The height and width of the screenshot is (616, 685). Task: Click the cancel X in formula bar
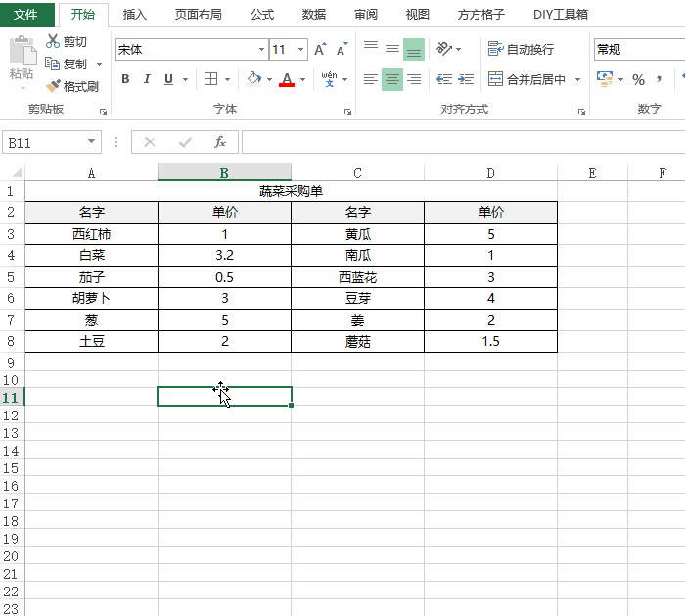150,142
